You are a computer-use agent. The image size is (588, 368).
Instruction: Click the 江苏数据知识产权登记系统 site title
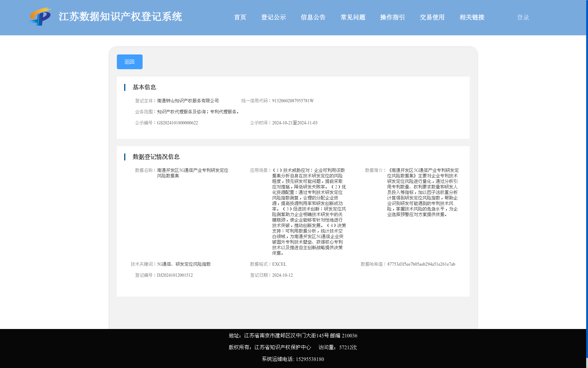pos(120,17)
